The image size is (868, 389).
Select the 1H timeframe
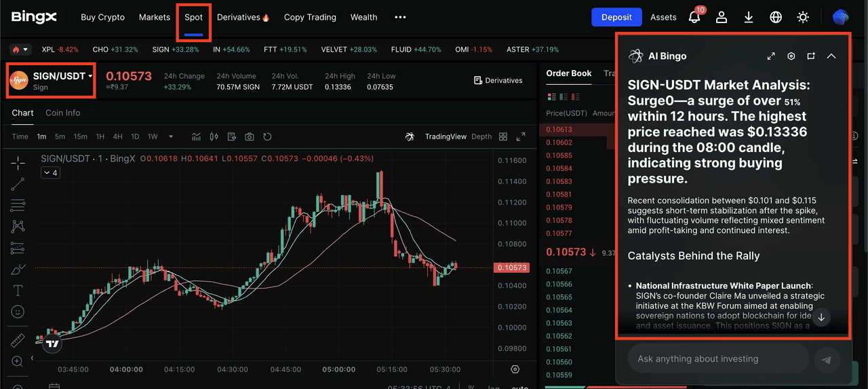(100, 136)
